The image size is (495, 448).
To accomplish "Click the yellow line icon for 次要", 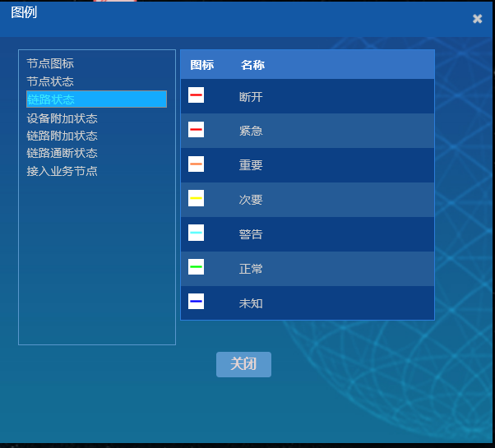I will tap(196, 198).
